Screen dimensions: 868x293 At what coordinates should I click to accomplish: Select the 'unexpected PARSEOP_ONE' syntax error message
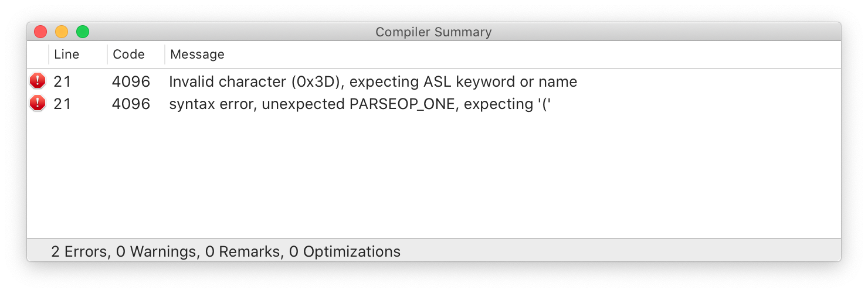pyautogui.click(x=360, y=104)
